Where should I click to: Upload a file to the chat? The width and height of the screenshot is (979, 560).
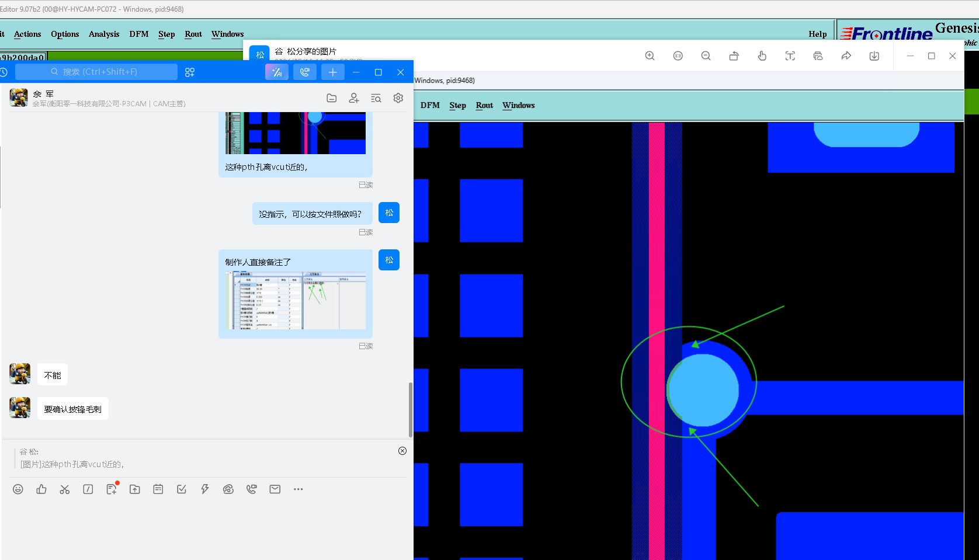pos(135,489)
